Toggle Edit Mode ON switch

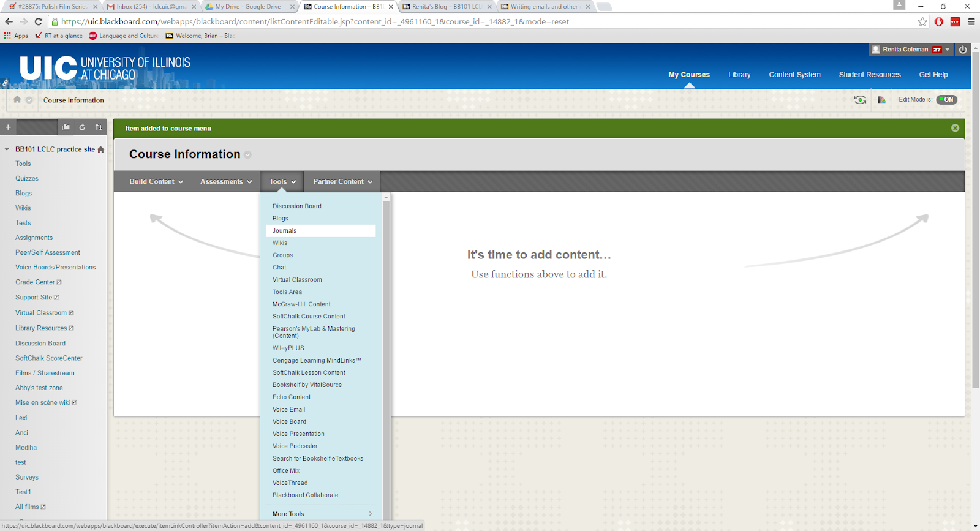pos(946,100)
